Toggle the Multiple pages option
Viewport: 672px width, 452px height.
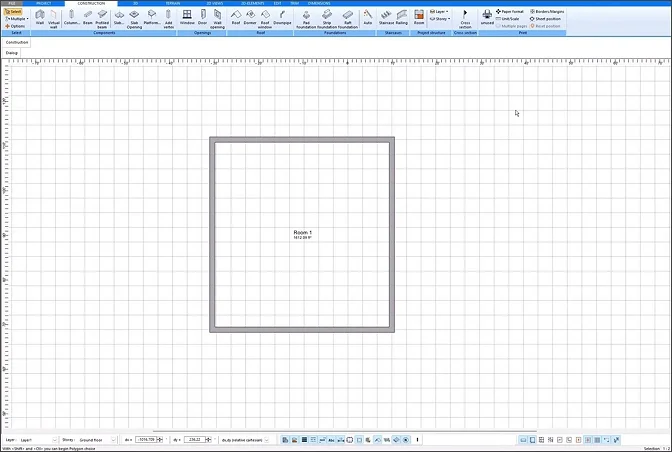[x=512, y=26]
